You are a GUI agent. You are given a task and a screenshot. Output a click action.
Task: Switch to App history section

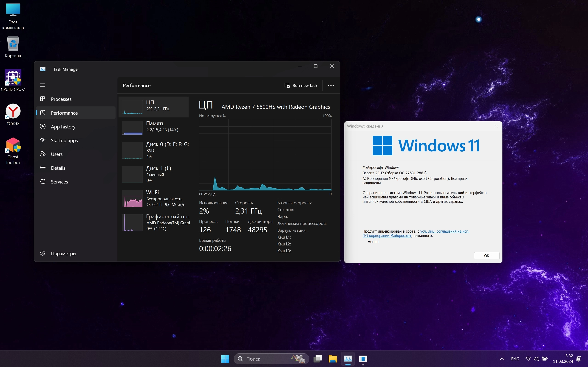pyautogui.click(x=63, y=127)
